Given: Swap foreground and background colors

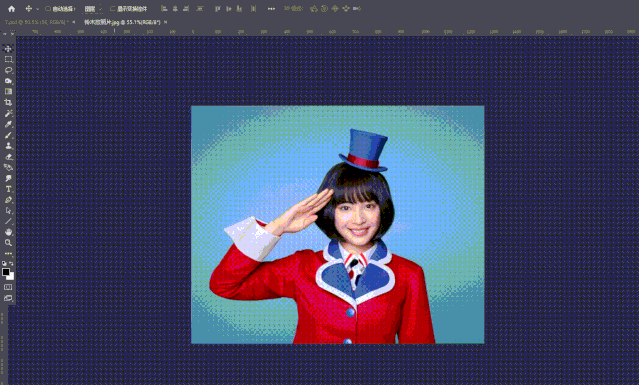Looking at the screenshot, I should 11,264.
